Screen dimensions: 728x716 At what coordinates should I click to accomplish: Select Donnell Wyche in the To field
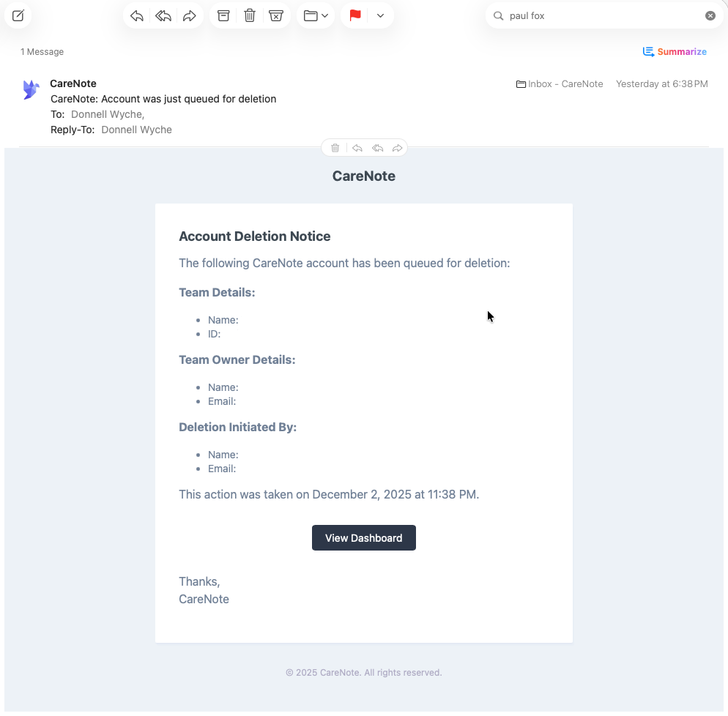107,114
